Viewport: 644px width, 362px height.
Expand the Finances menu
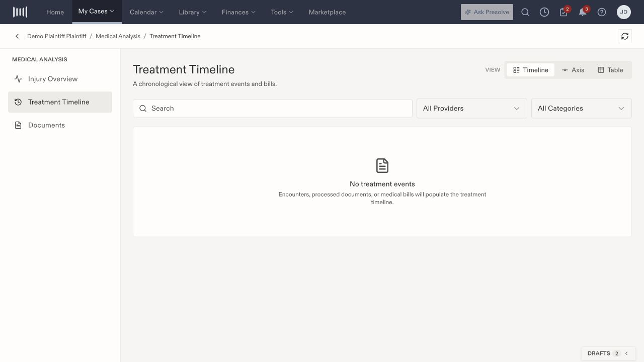[x=238, y=12]
